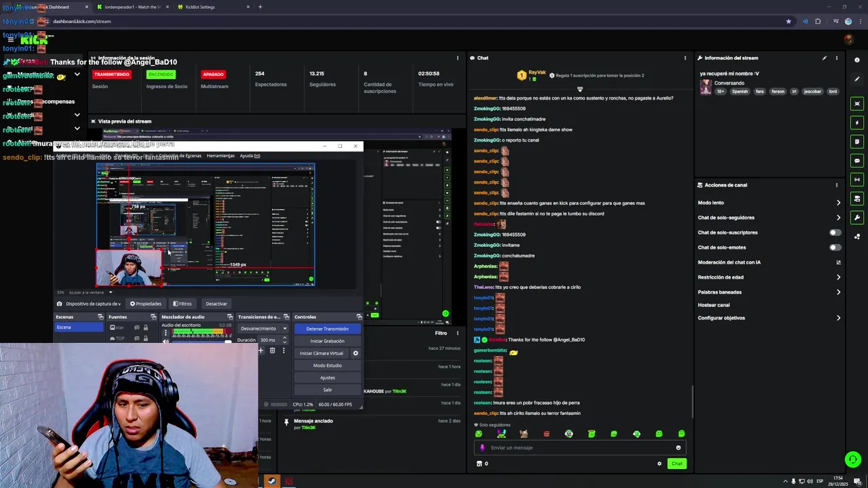Open Audio del escritorio three-dot options

(165, 332)
